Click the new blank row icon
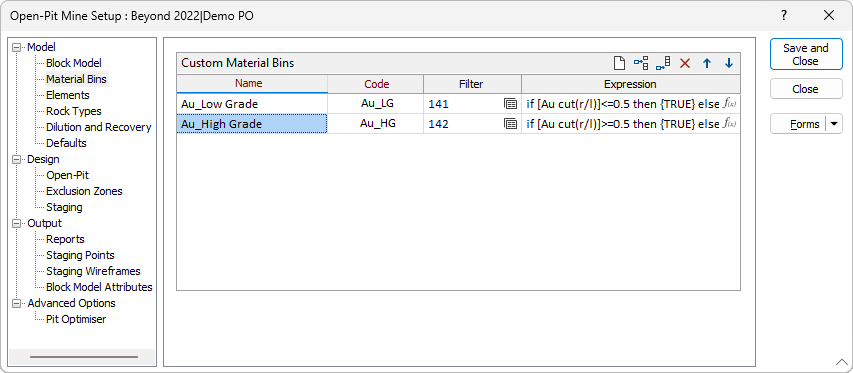This screenshot has height=373, width=853. pyautogui.click(x=619, y=63)
